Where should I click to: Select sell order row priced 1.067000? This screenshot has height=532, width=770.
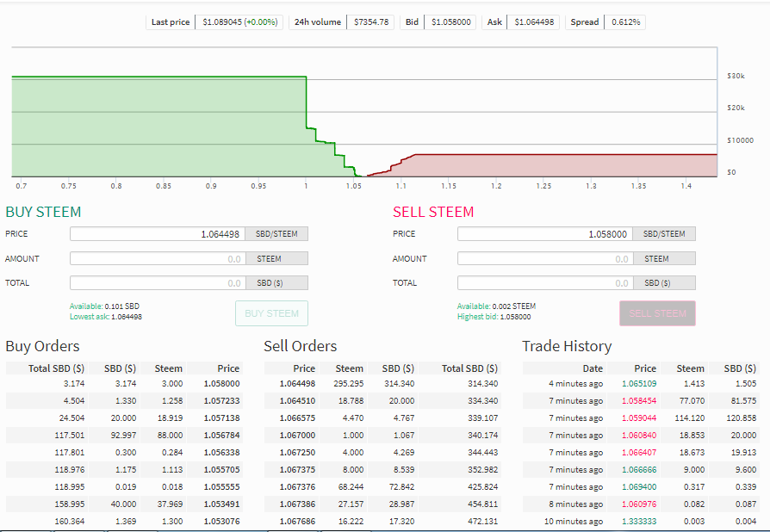[x=382, y=435]
